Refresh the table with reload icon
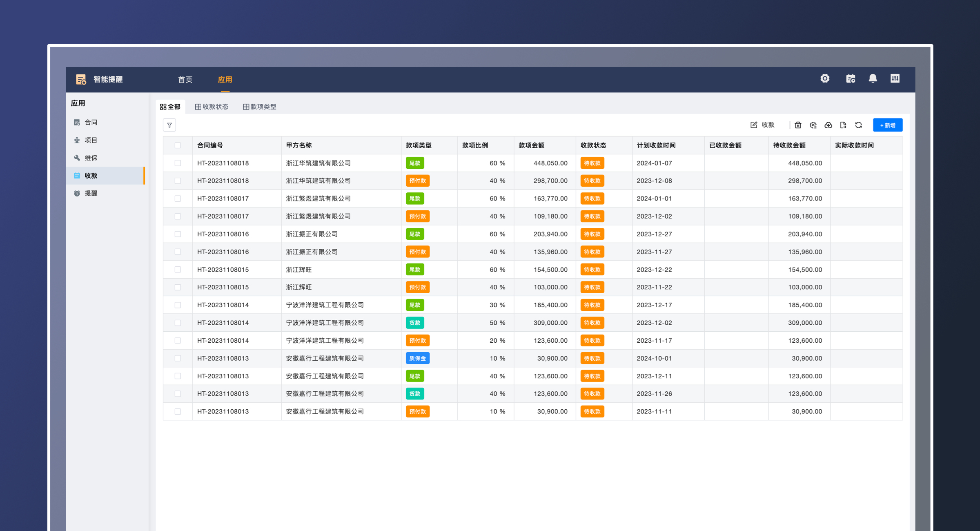This screenshot has width=980, height=531. 858,125
